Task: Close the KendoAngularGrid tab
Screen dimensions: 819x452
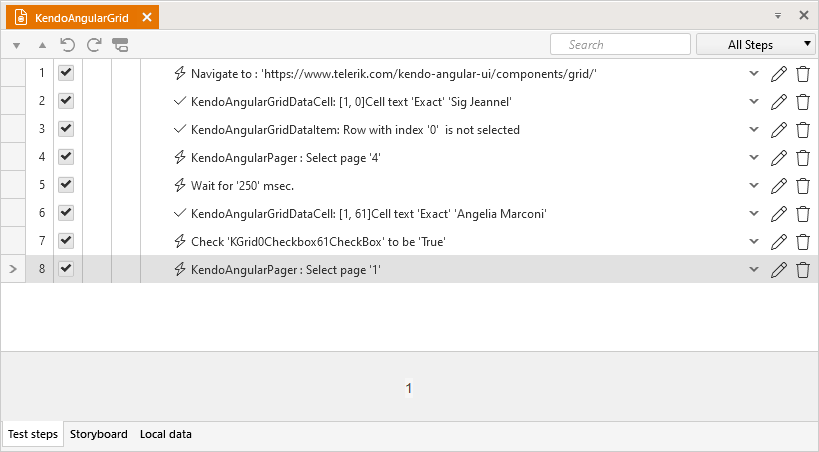Action: (147, 17)
